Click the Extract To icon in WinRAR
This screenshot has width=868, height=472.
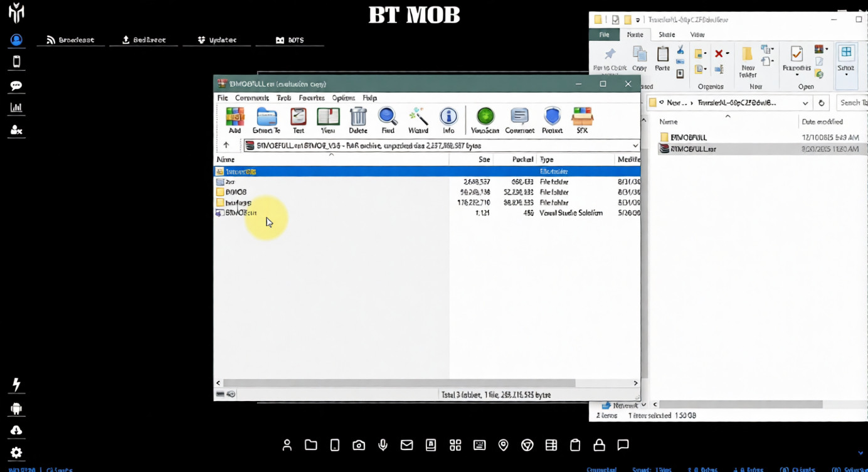click(x=267, y=120)
